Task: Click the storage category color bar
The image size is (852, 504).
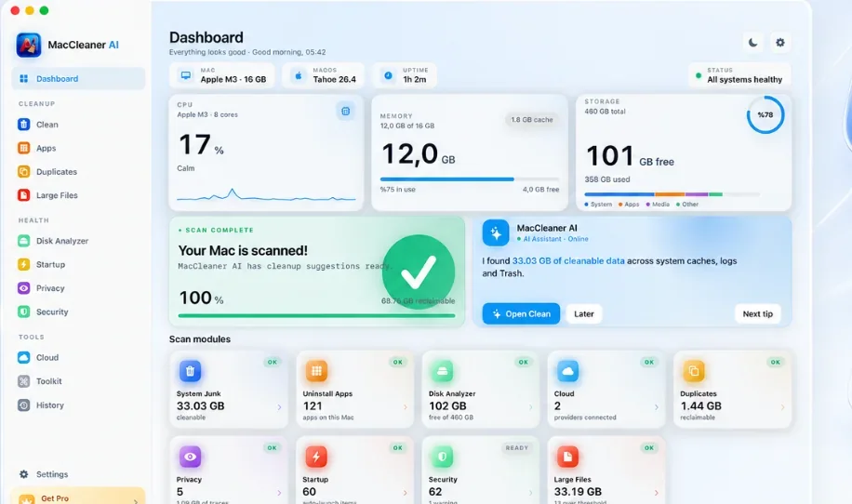Action: coord(672,194)
